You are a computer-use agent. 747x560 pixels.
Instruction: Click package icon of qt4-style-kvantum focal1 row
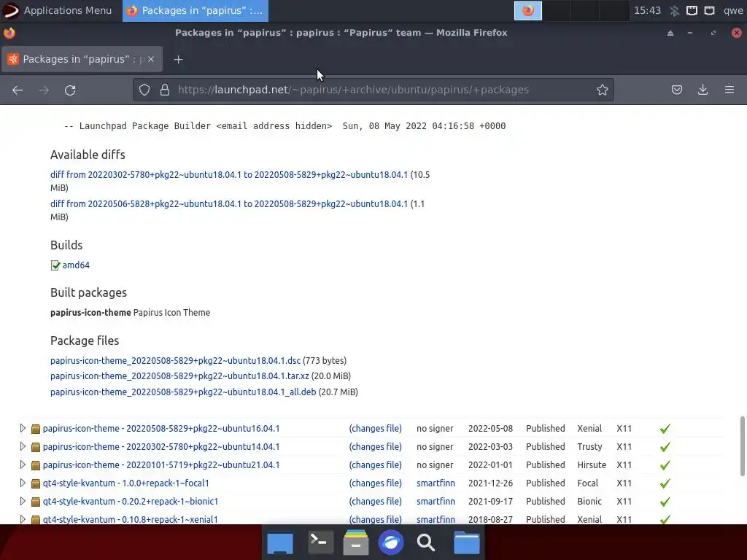pyautogui.click(x=35, y=483)
